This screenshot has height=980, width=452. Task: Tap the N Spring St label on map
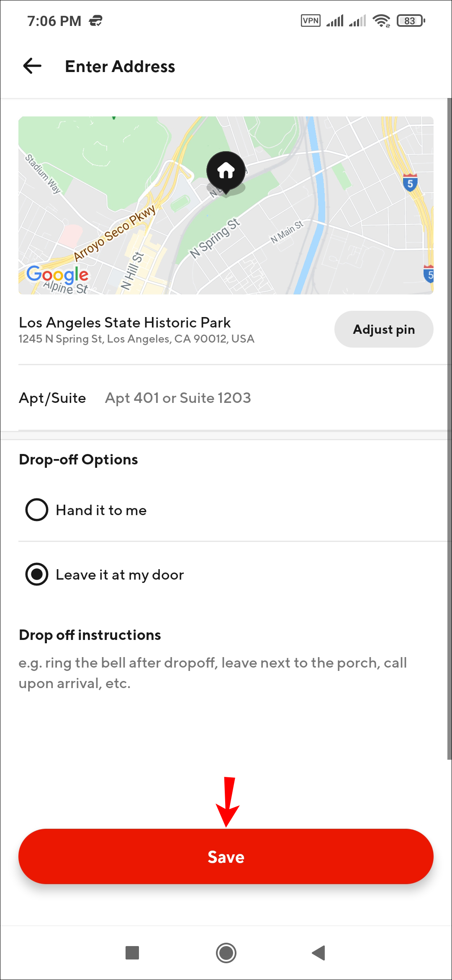(215, 238)
